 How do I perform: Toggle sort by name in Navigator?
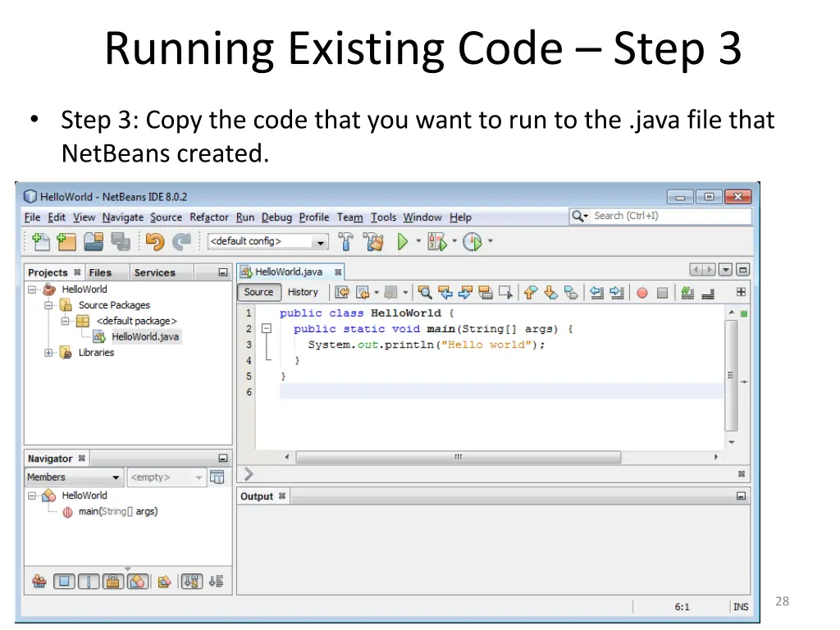tap(192, 582)
